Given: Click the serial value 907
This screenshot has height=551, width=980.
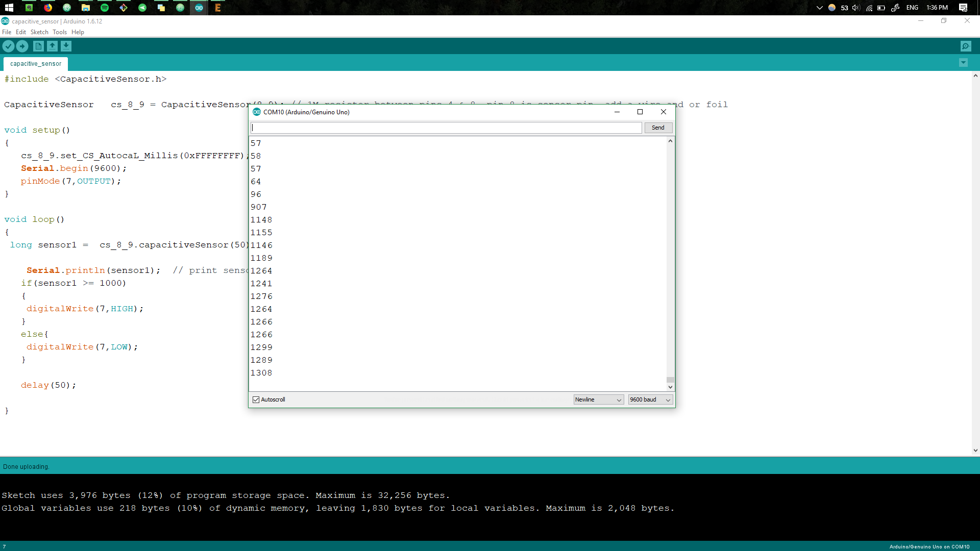Looking at the screenshot, I should pyautogui.click(x=258, y=207).
